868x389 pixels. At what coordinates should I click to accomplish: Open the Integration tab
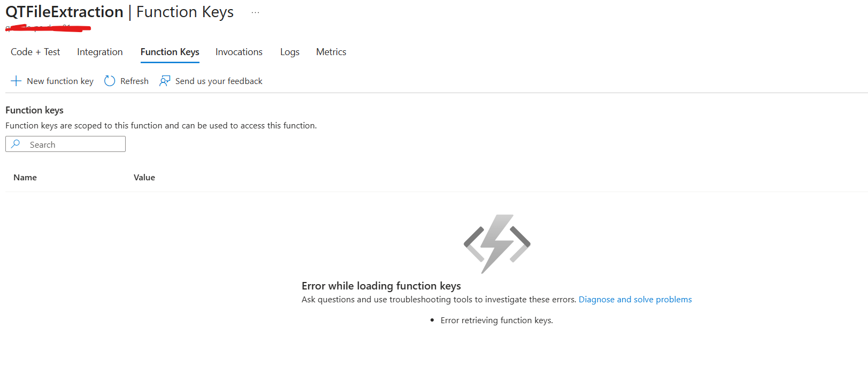(x=100, y=52)
